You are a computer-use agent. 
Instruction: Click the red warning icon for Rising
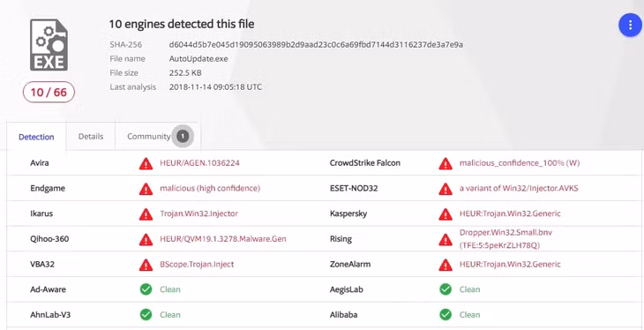[446, 240]
